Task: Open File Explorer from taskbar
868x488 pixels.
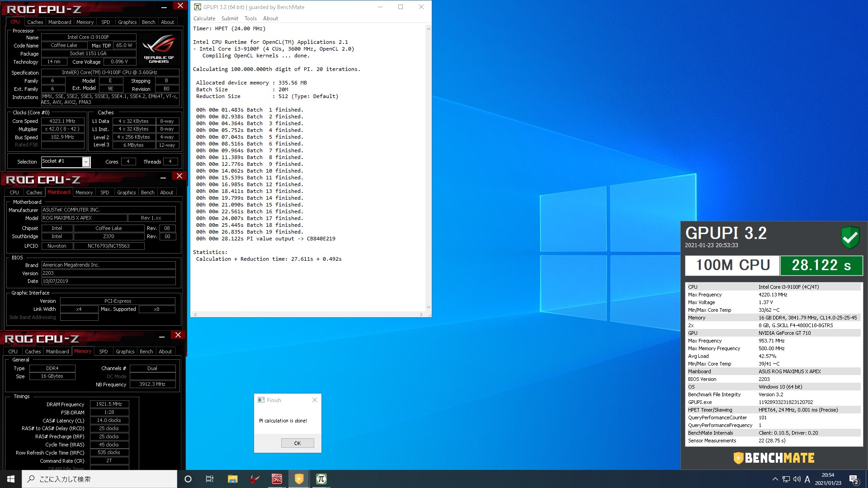Action: (x=232, y=479)
